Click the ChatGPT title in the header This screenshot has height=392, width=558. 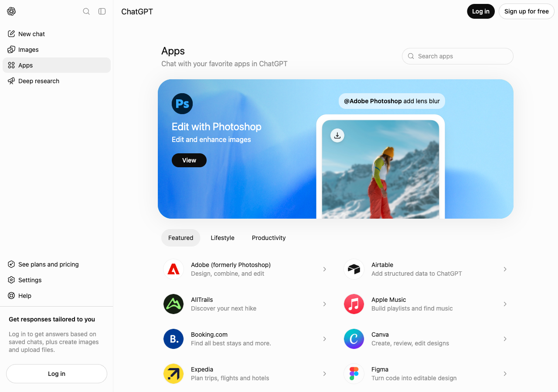pyautogui.click(x=137, y=12)
